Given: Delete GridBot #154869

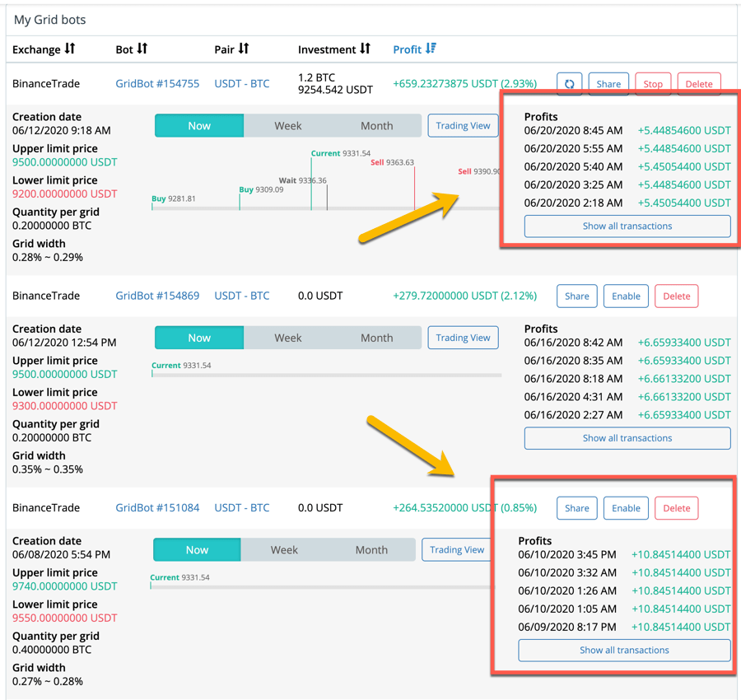Looking at the screenshot, I should pyautogui.click(x=676, y=296).
